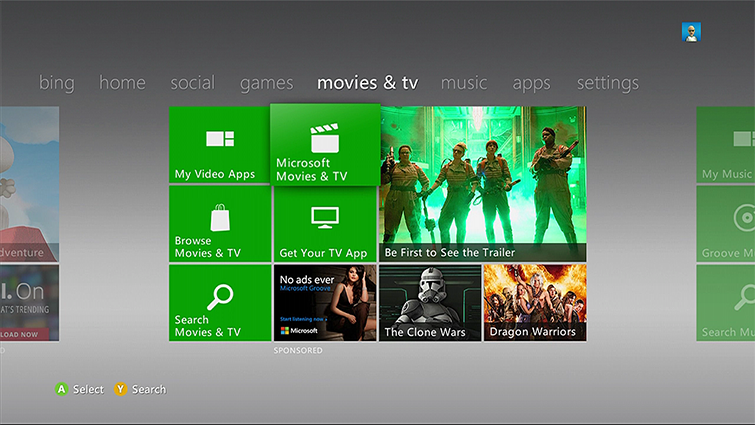Image resolution: width=755 pixels, height=425 pixels.
Task: Open the Be First to See the Trailer feature
Action: [x=483, y=184]
